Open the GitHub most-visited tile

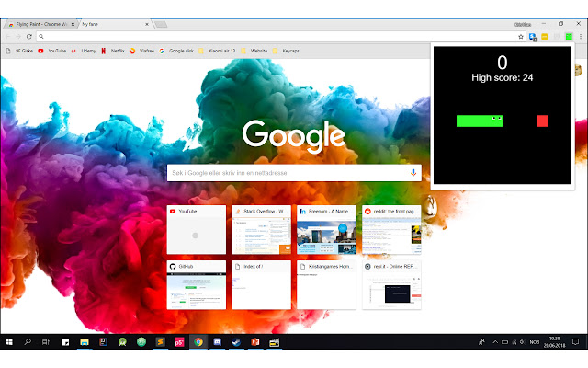pyautogui.click(x=197, y=284)
